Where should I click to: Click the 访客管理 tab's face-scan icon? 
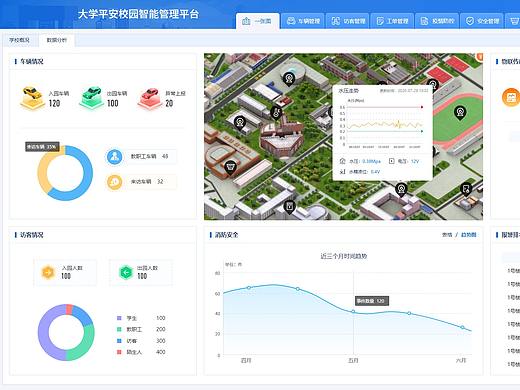coord(336,21)
